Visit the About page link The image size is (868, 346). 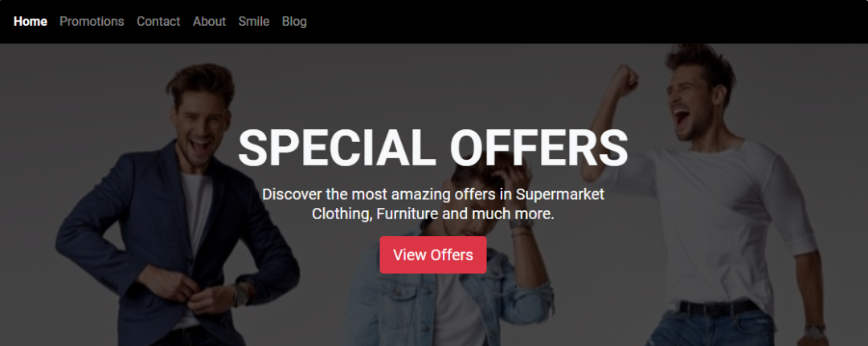pyautogui.click(x=209, y=22)
